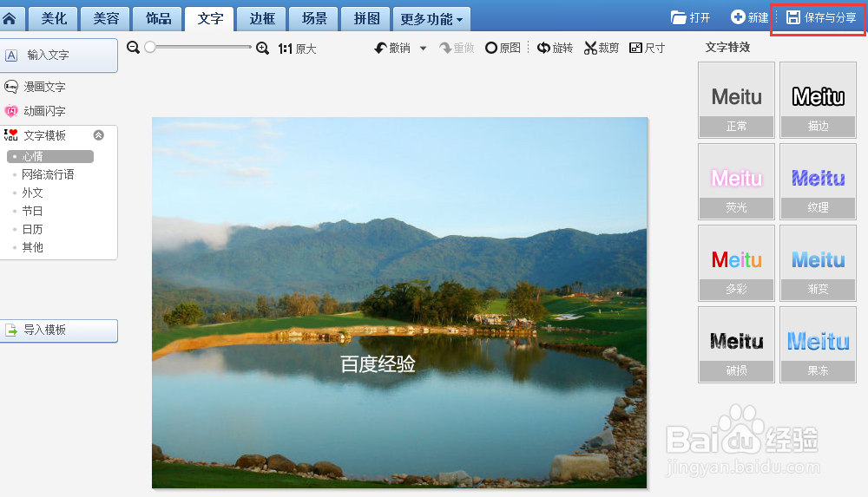Open 动画闪字 option
The width and height of the screenshot is (868, 497).
point(36,111)
